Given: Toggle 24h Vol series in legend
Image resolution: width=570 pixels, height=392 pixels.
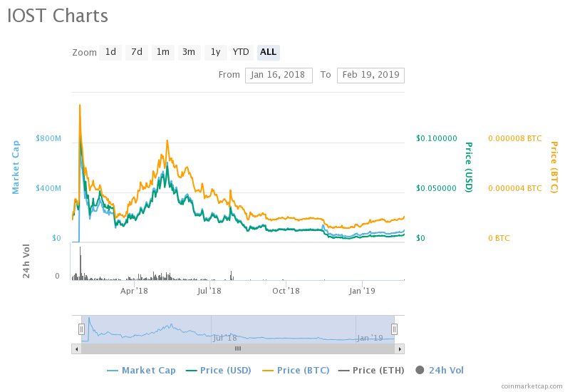Looking at the screenshot, I should 440,371.
